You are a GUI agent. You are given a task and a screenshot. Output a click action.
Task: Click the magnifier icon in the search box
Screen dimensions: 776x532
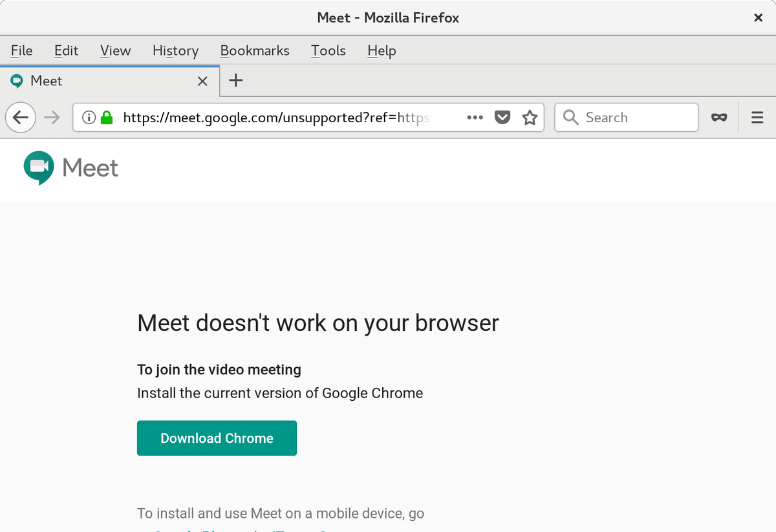point(570,117)
